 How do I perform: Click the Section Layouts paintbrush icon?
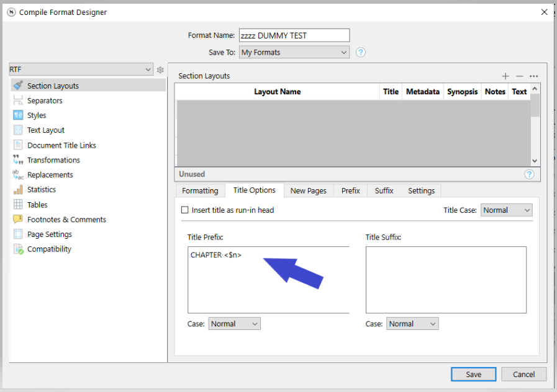(x=18, y=86)
